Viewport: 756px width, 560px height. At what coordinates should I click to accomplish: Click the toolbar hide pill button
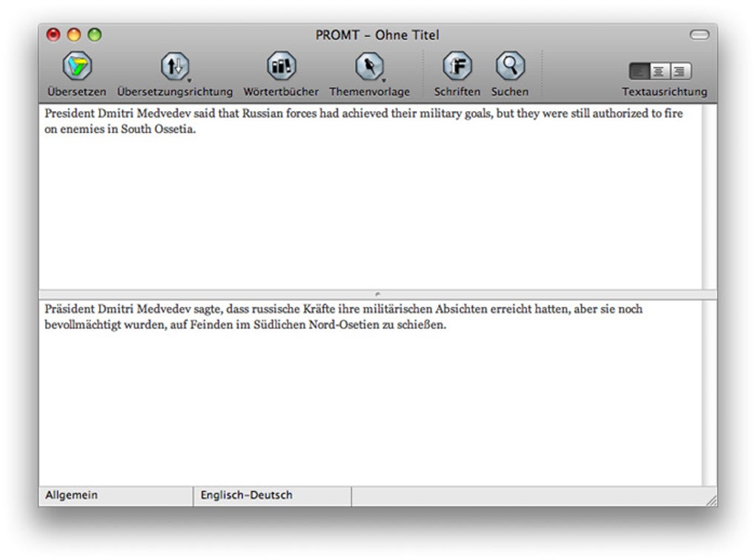699,35
